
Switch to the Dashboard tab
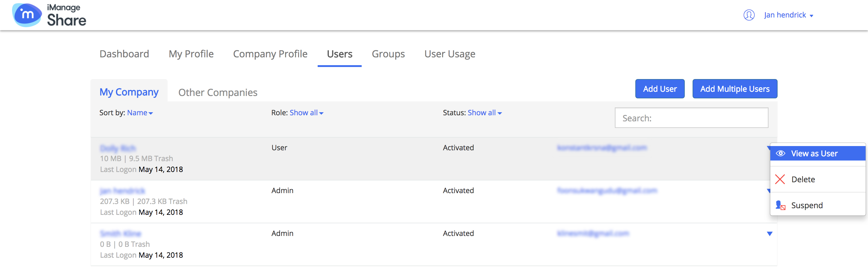click(x=124, y=54)
